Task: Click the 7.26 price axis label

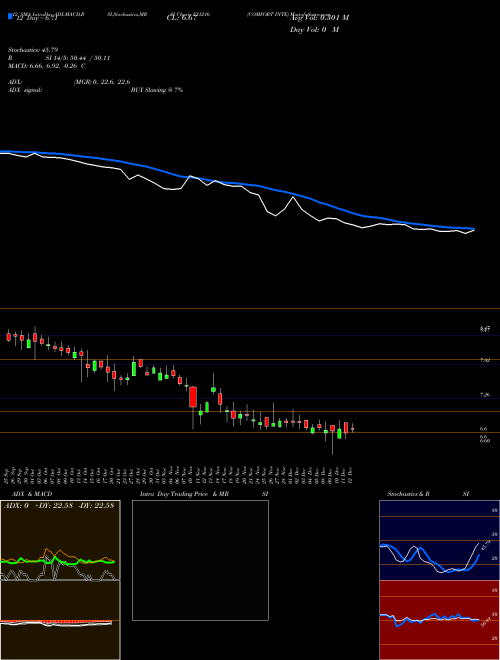Action: (x=485, y=395)
